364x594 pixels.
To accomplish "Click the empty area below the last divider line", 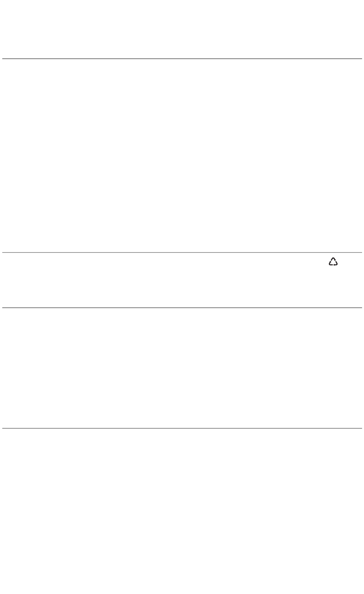I will 182,511.
